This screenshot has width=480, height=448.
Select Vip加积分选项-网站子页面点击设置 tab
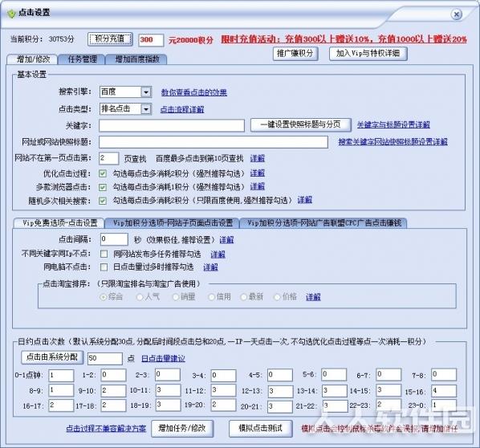point(173,223)
